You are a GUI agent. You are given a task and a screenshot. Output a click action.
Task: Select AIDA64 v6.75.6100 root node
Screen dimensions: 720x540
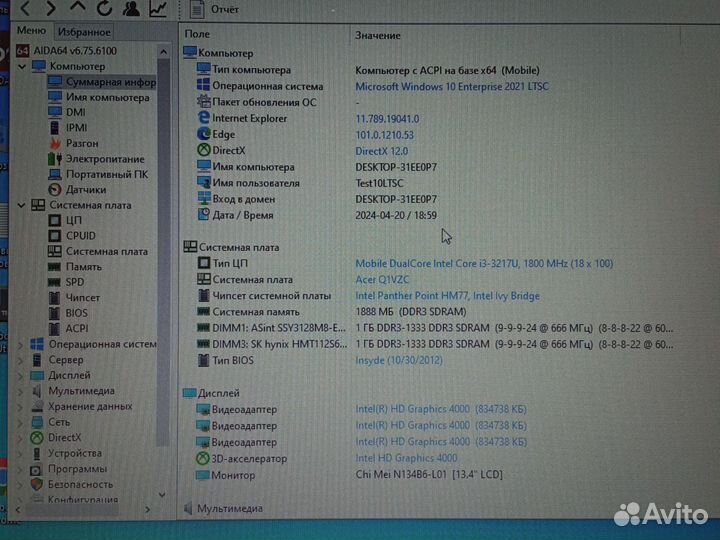[x=67, y=51]
